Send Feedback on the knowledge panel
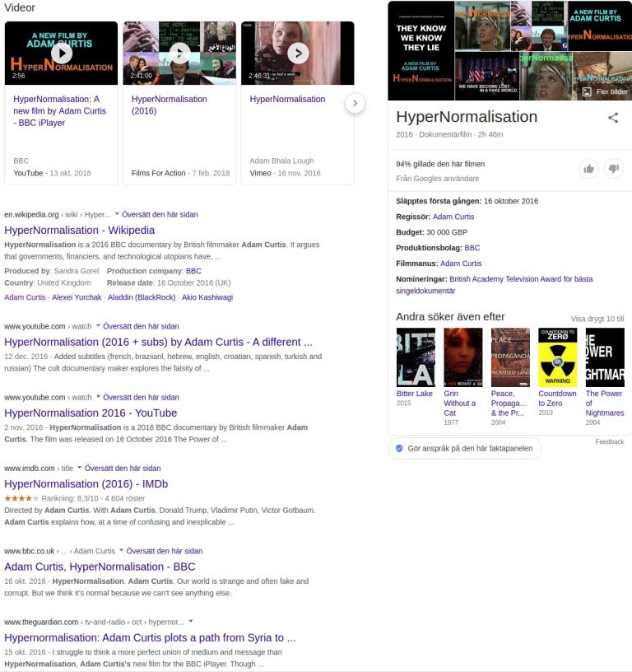 (609, 441)
